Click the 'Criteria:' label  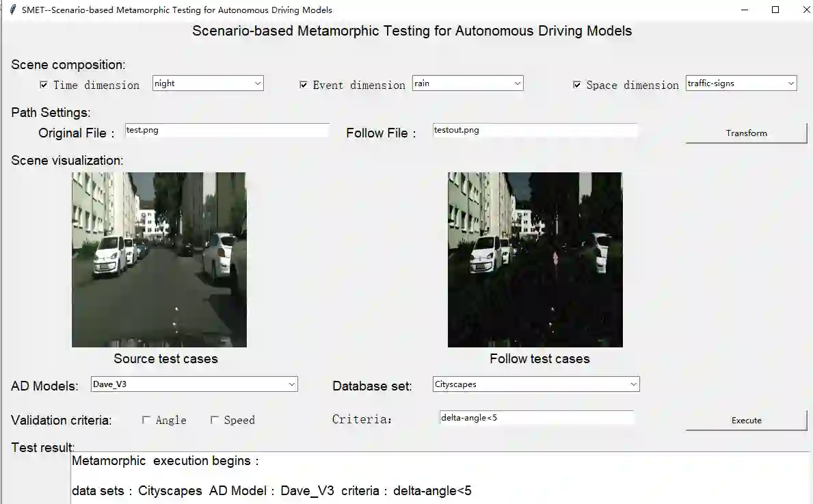click(x=362, y=419)
